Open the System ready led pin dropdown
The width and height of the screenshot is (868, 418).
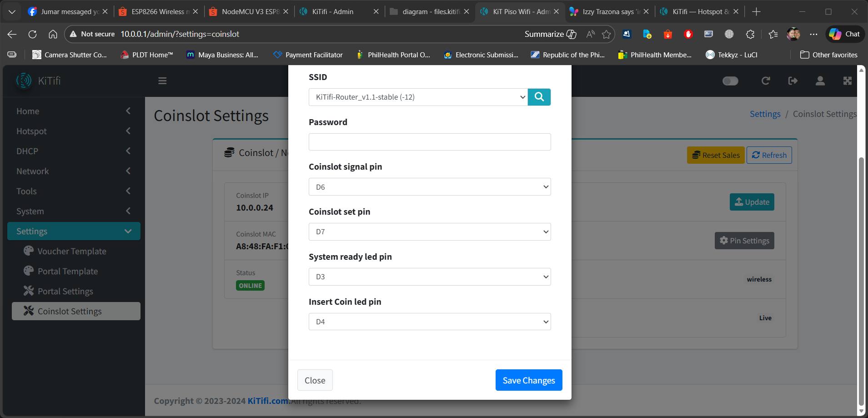point(430,277)
